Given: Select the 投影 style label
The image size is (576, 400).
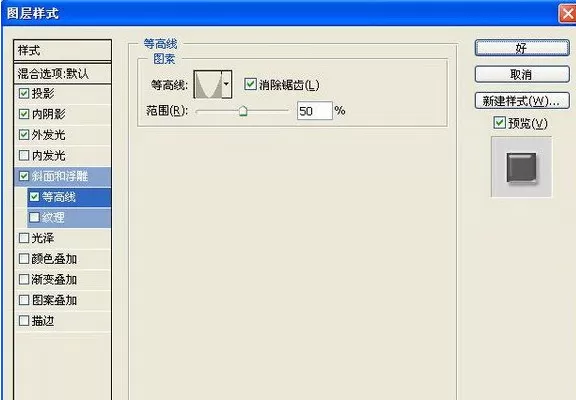Looking at the screenshot, I should pos(43,93).
